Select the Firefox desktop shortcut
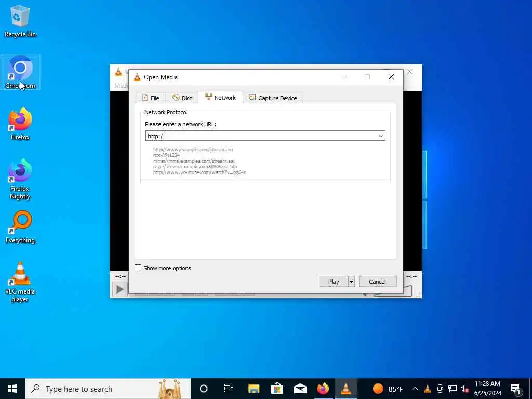The width and height of the screenshot is (532, 399). (x=20, y=124)
